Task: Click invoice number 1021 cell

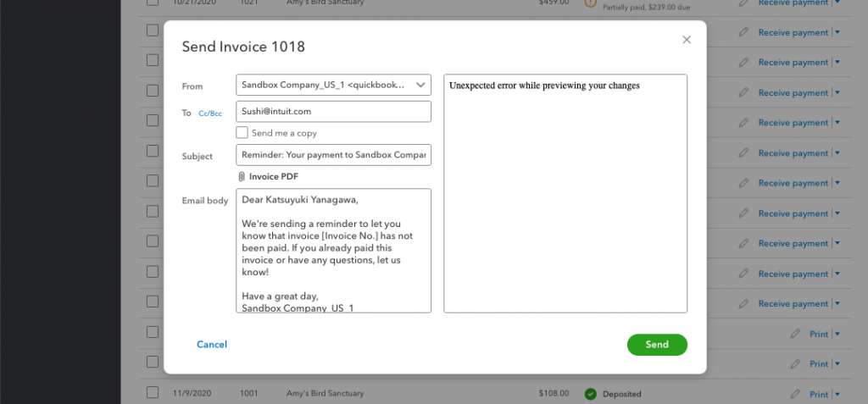Action: click(249, 3)
